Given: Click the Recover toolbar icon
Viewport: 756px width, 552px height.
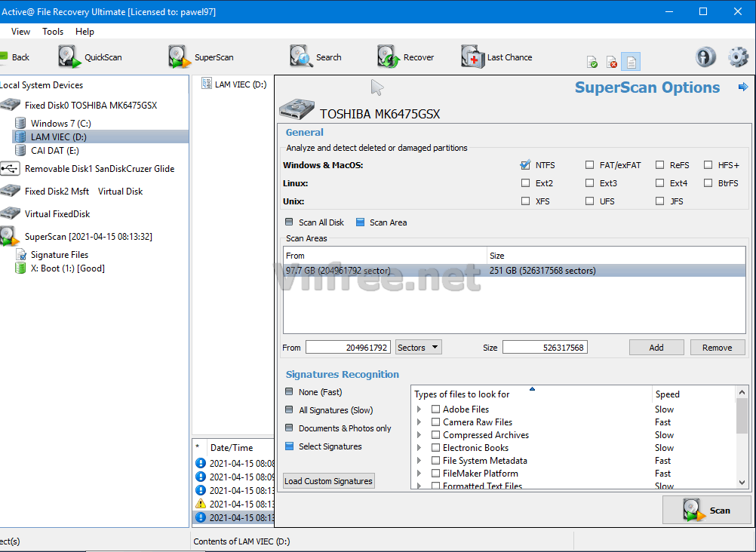Looking at the screenshot, I should point(389,57).
